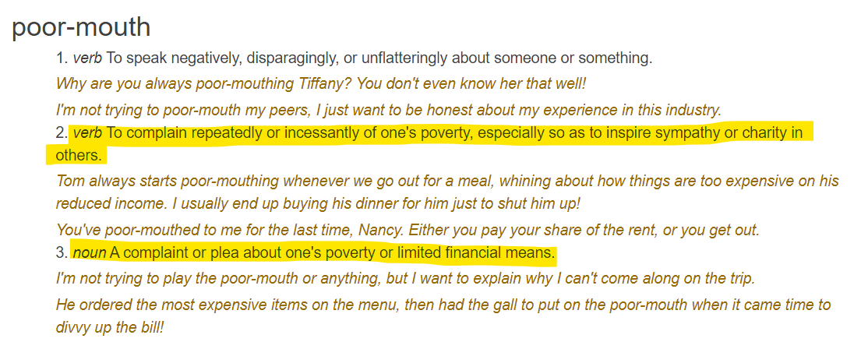Click the highlighted noun definition about limited means
The image size is (868, 349).
pos(314,253)
